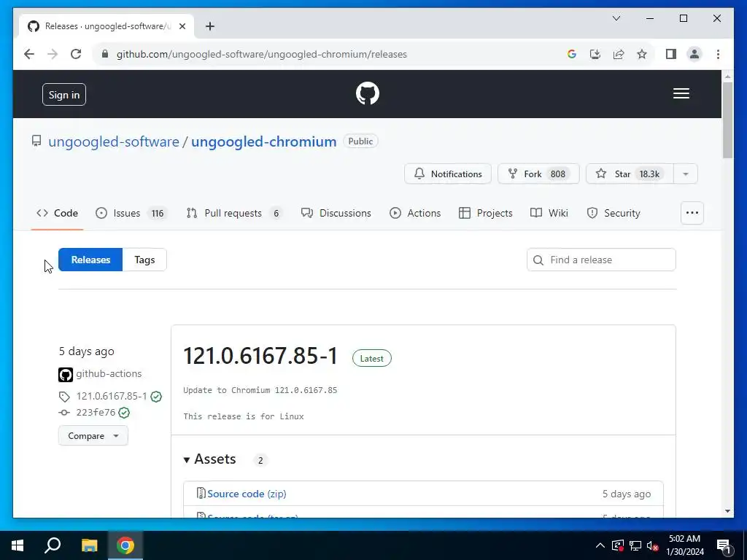Click the muted volume tray icon

click(x=652, y=545)
